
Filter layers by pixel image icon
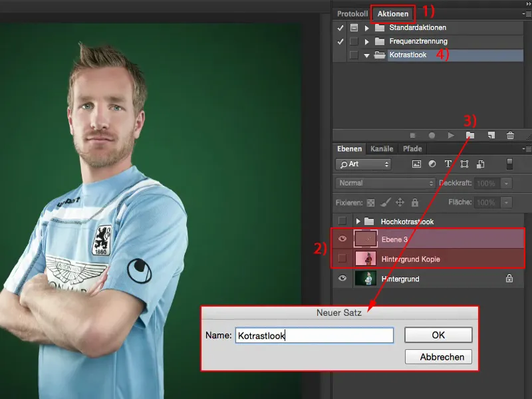click(x=416, y=164)
